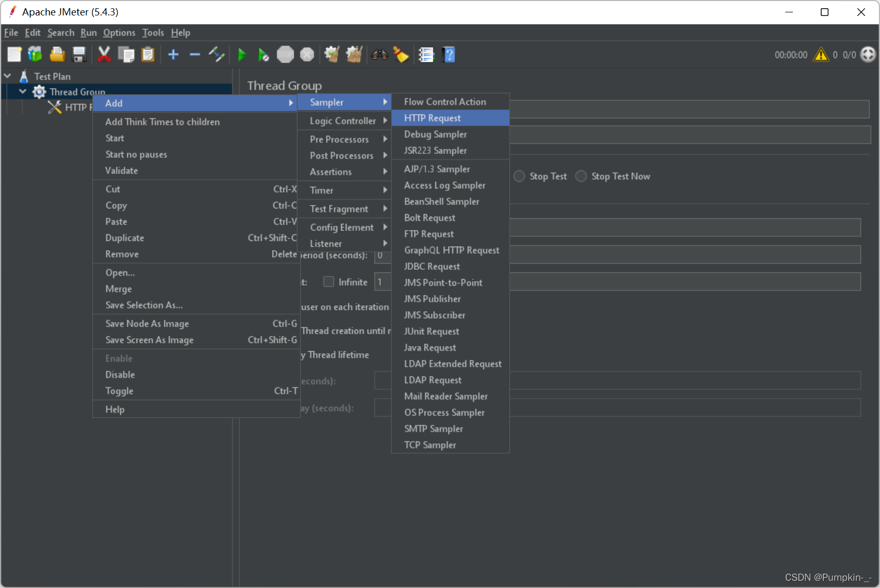
Task: Click the Shutdown test icon
Action: click(x=307, y=55)
